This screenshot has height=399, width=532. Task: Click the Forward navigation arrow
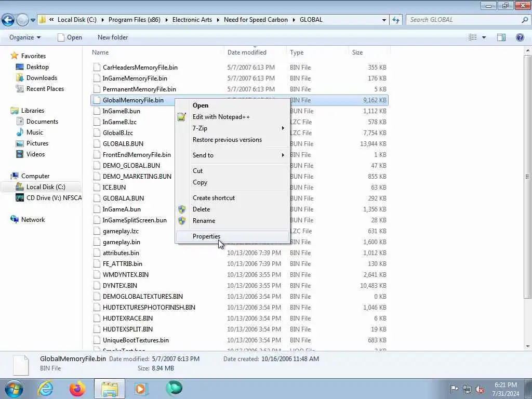click(22, 20)
